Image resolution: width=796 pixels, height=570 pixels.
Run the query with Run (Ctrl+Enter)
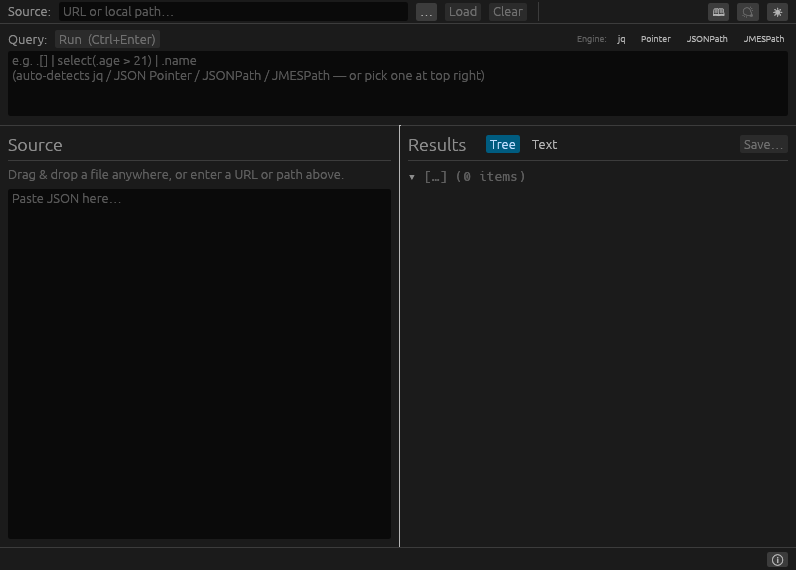pyautogui.click(x=107, y=39)
